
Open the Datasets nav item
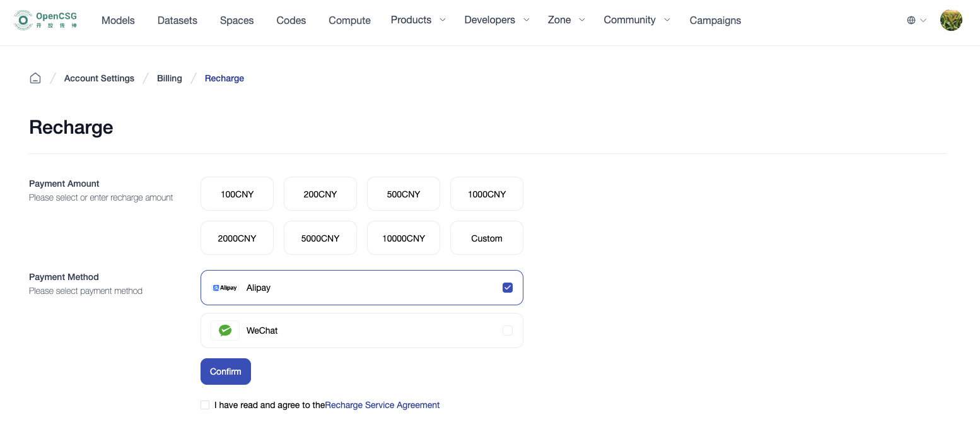pos(177,20)
